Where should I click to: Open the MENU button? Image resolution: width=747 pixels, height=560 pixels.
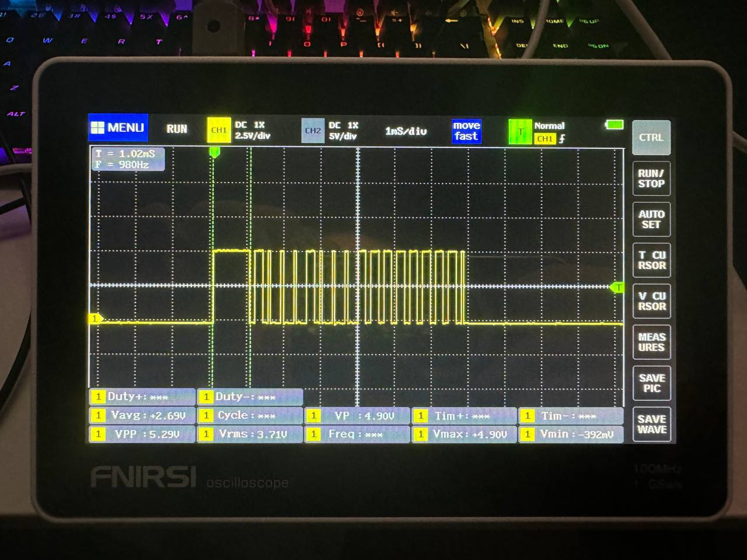[x=118, y=128]
